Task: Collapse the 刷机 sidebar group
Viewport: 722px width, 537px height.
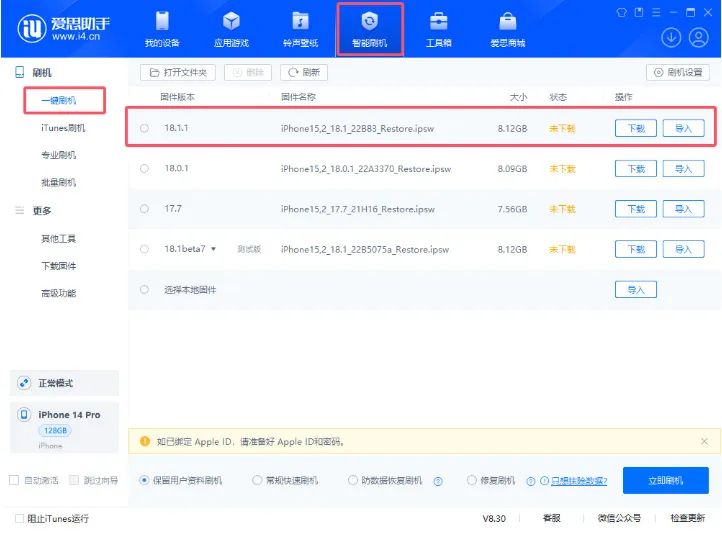Action: (x=40, y=73)
